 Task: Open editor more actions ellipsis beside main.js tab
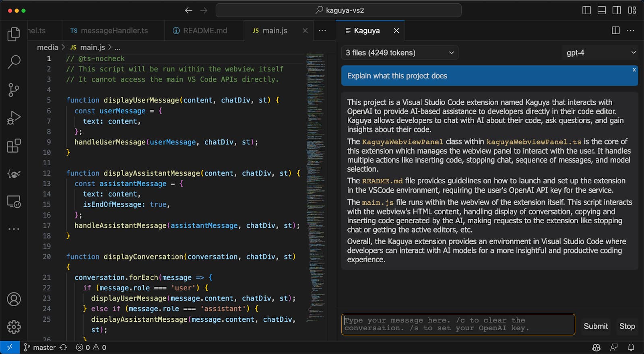(x=322, y=31)
